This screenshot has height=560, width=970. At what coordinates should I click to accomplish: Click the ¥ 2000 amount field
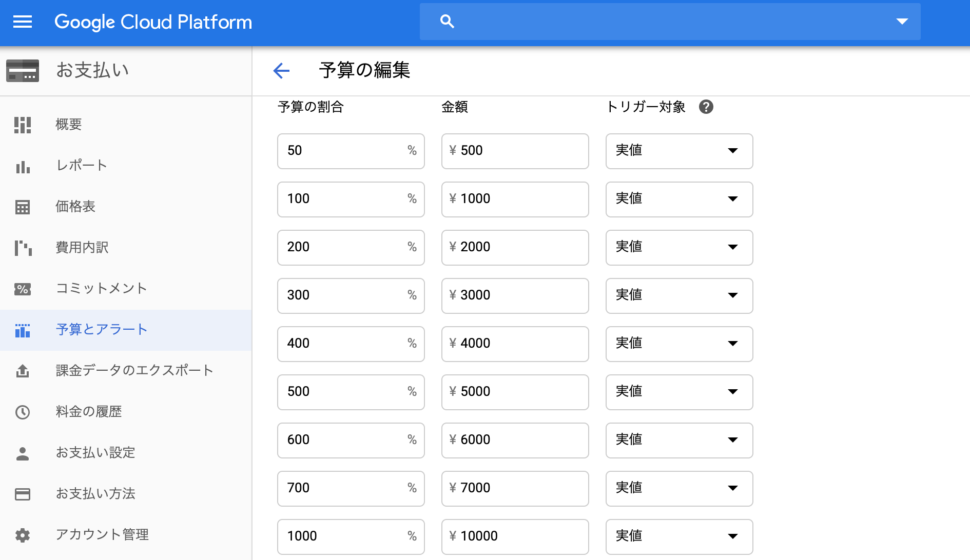(x=515, y=248)
